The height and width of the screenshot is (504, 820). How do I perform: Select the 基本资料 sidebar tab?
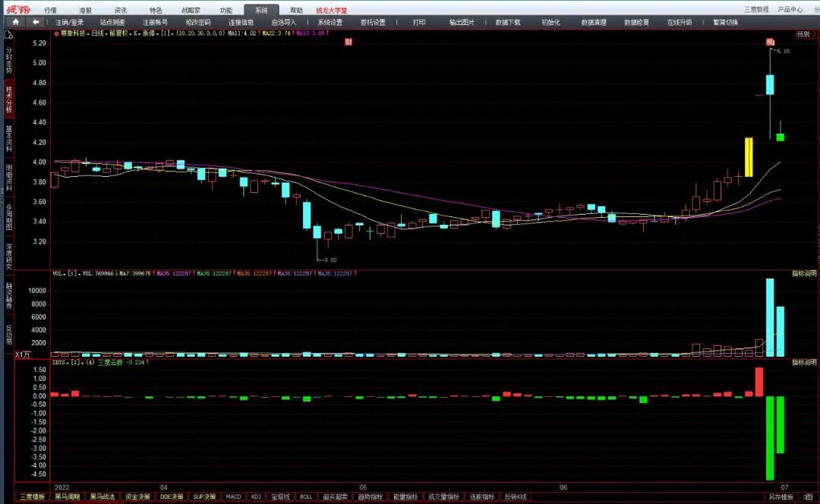coord(8,139)
